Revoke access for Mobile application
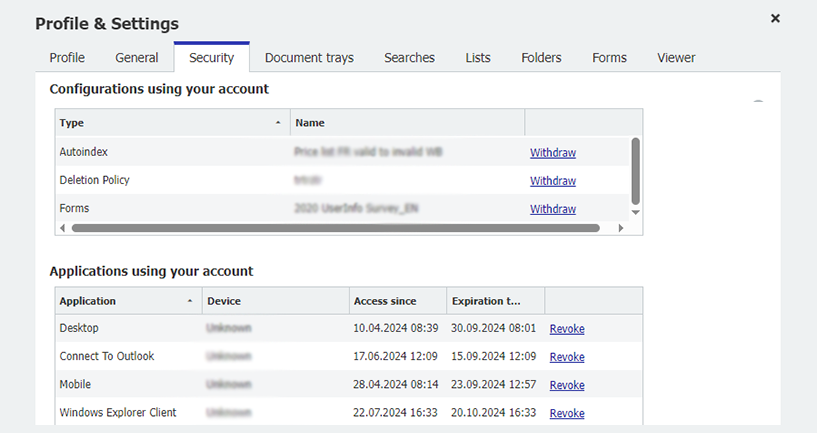This screenshot has width=817, height=433. (567, 385)
